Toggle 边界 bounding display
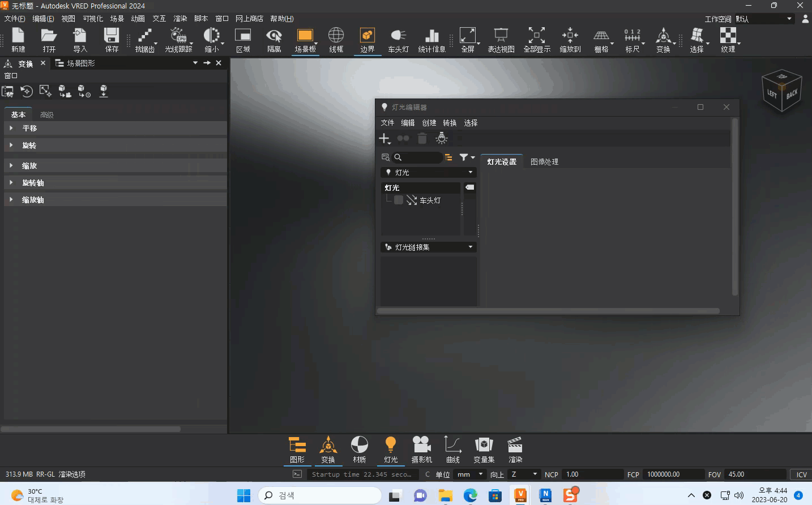The height and width of the screenshot is (505, 812). (367, 40)
